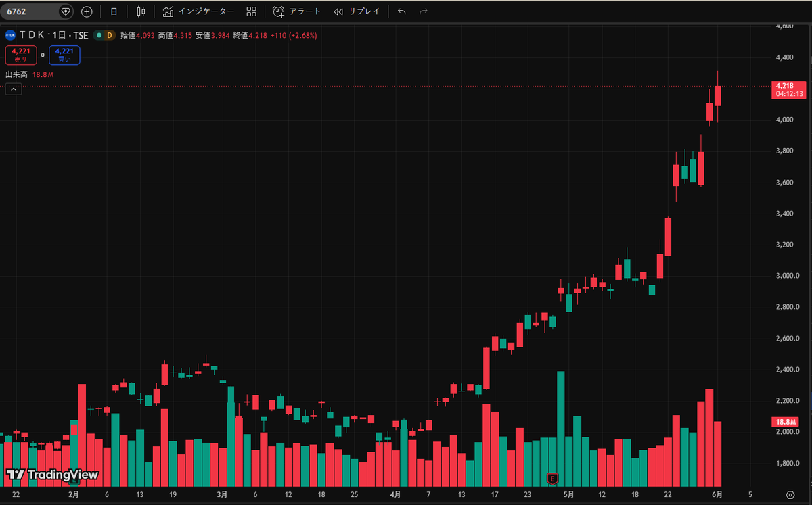Click the diamond icon in the symbol box
This screenshot has height=505, width=812.
point(65,11)
